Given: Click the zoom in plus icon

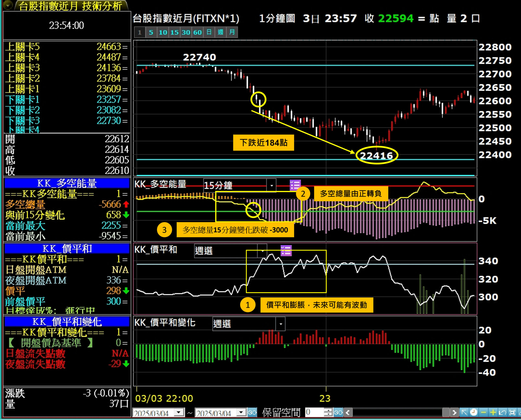Looking at the screenshot, I should [493, 412].
